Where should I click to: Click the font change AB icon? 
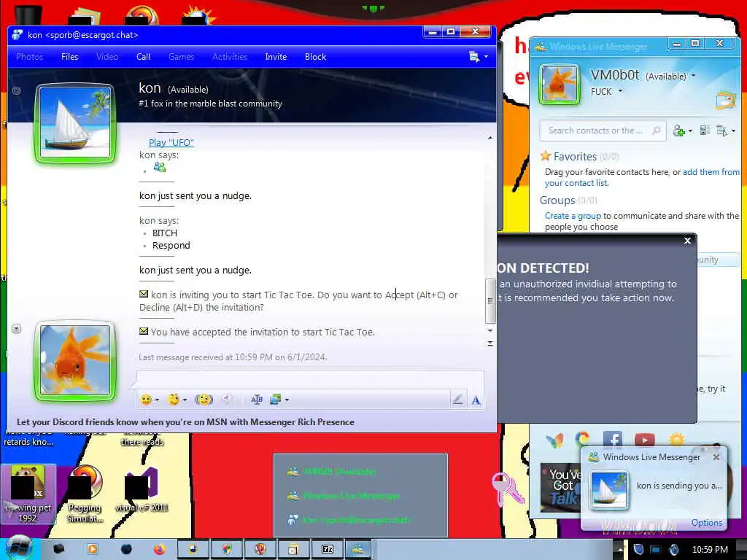pos(256,400)
